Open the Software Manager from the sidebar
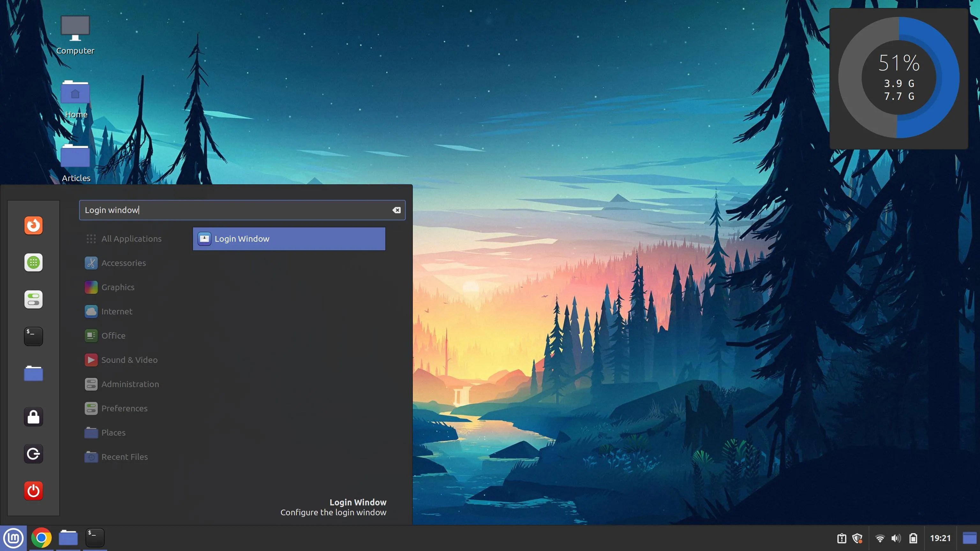Screen dimensions: 980x551 33,262
